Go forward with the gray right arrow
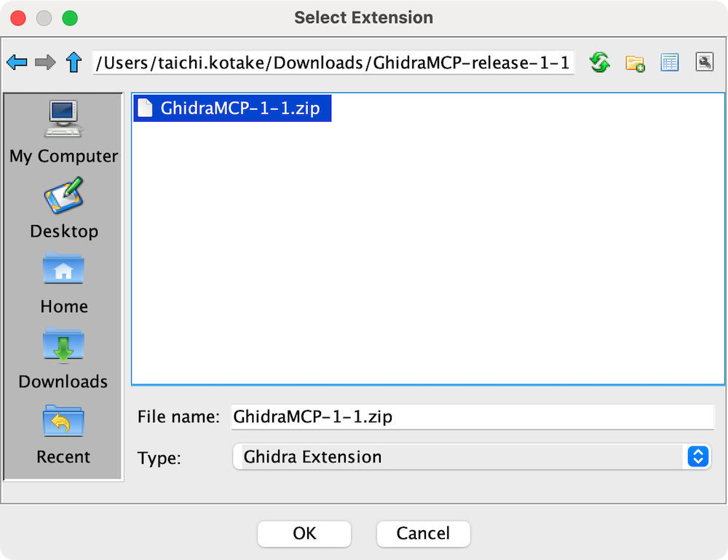728x560 pixels. 45,62
